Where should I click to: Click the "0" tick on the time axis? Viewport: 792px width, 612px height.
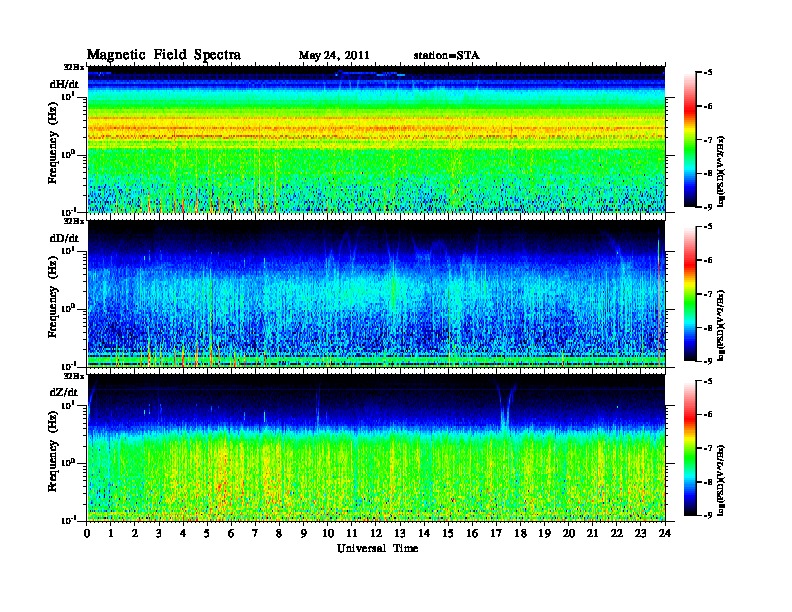87,534
